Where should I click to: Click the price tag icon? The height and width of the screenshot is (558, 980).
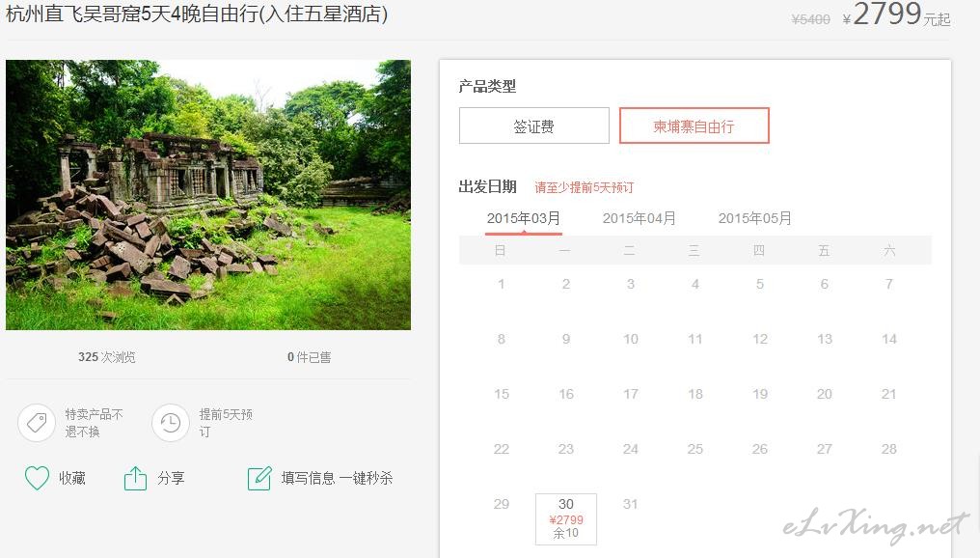click(x=37, y=423)
